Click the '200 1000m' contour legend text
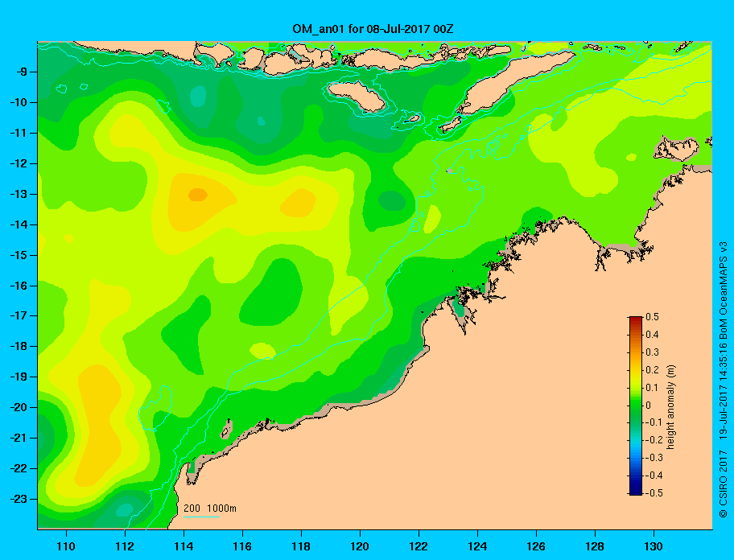The height and width of the screenshot is (560, 734). 210,508
